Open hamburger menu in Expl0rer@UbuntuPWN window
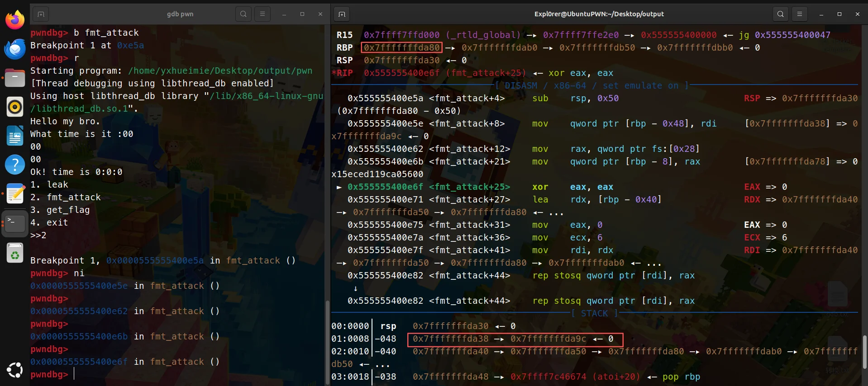 (x=800, y=14)
